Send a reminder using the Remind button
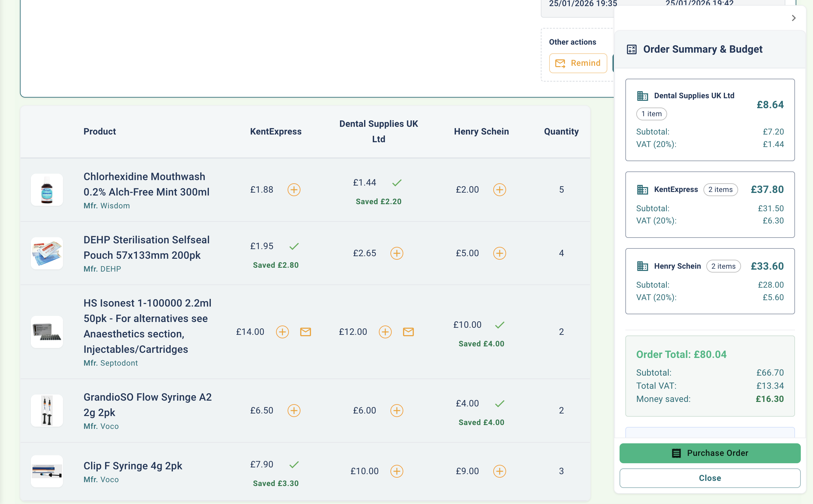This screenshot has height=504, width=813. 578,63
